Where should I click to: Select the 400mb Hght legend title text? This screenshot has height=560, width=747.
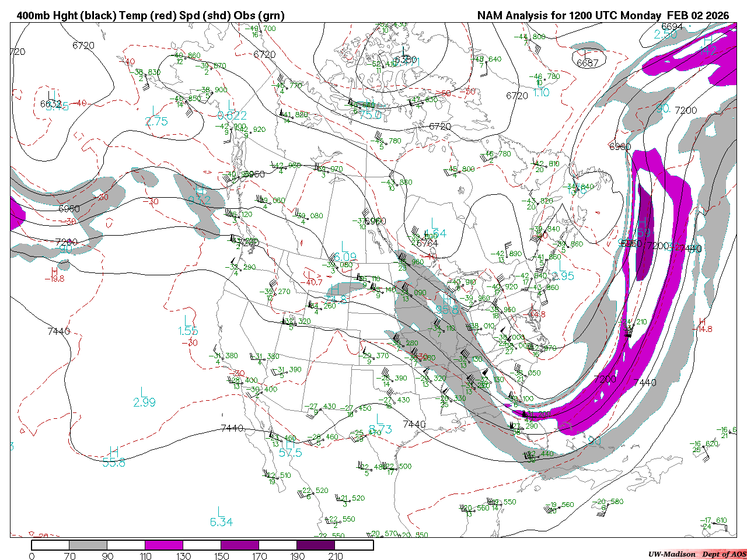[151, 16]
